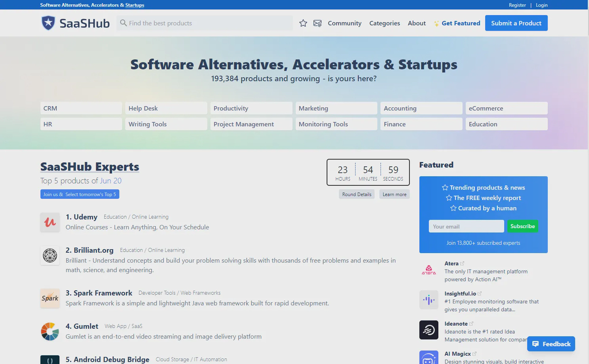This screenshot has width=589, height=364.
Task: Click the SaaSHub shield logo
Action: pyautogui.click(x=48, y=23)
